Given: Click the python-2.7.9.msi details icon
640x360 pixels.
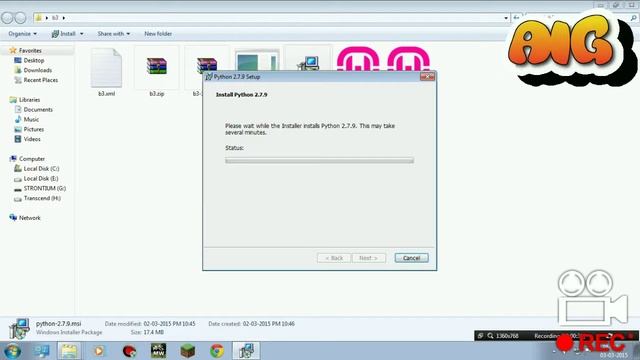Looking at the screenshot, I should tap(19, 329).
